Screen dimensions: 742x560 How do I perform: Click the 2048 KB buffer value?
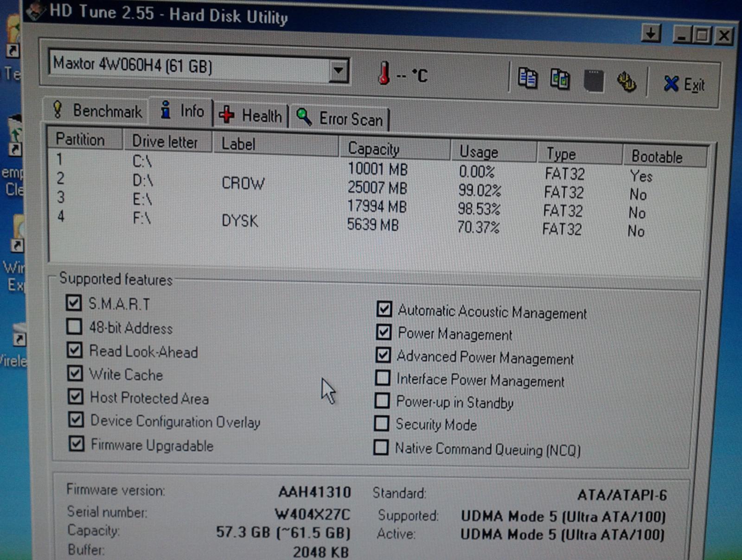pyautogui.click(x=320, y=552)
